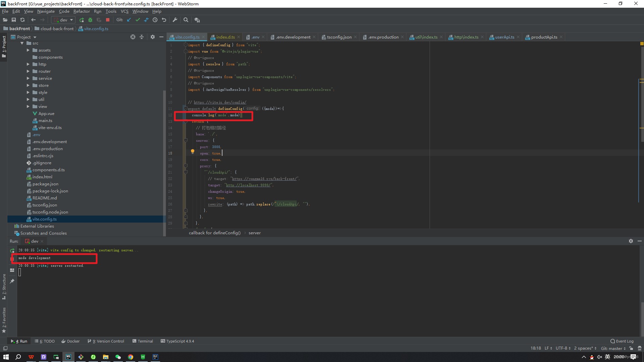Open the VCS menu
Screen dimensions: 644x362
[124, 11]
